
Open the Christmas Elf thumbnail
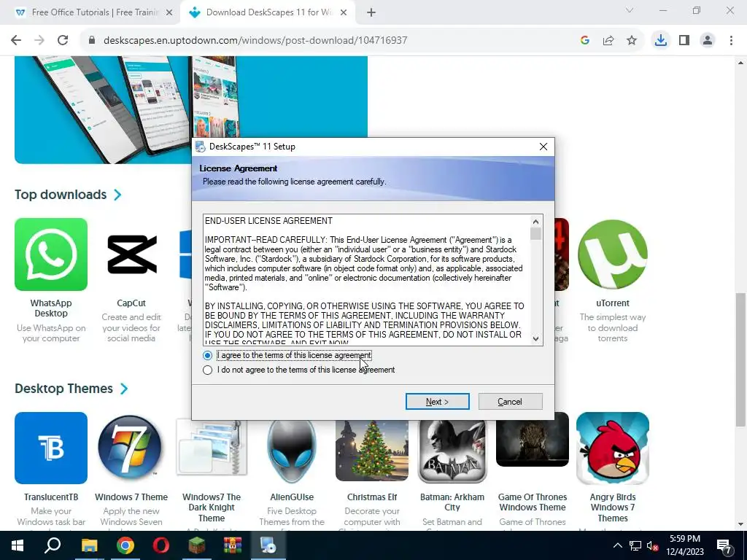tap(372, 451)
